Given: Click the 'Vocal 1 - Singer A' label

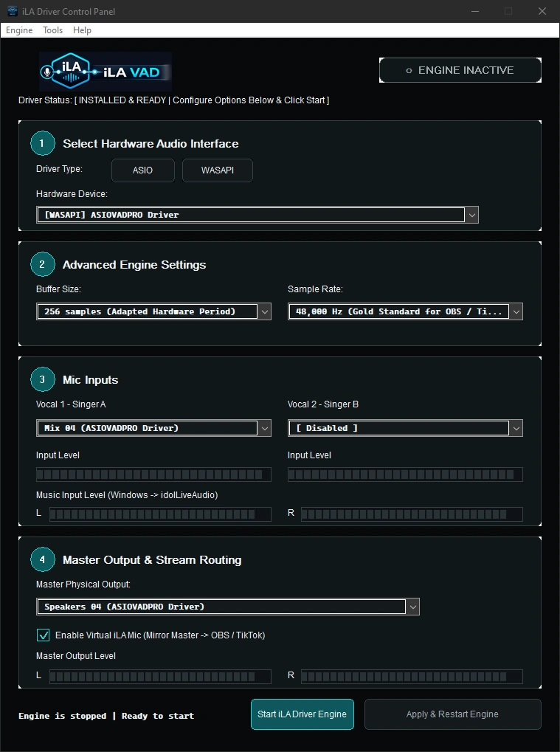Looking at the screenshot, I should pyautogui.click(x=71, y=404).
